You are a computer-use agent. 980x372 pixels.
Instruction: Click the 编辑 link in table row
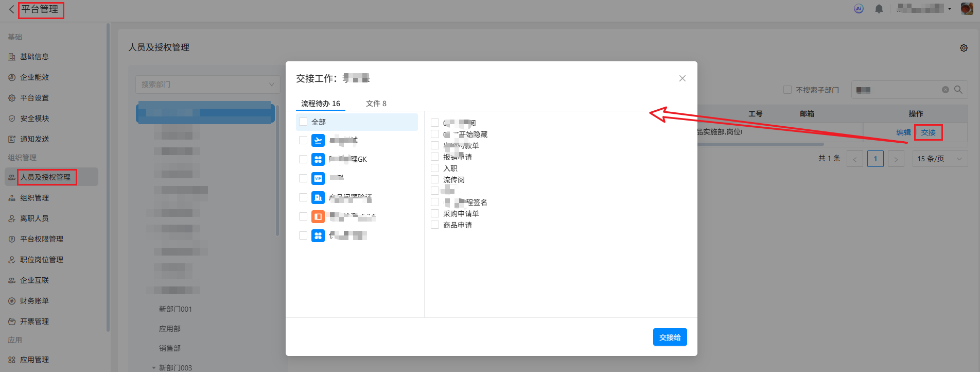[903, 132]
